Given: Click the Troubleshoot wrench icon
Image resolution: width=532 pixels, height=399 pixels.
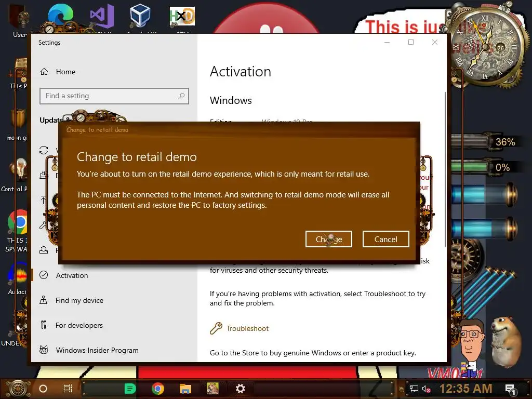Looking at the screenshot, I should pos(216,328).
